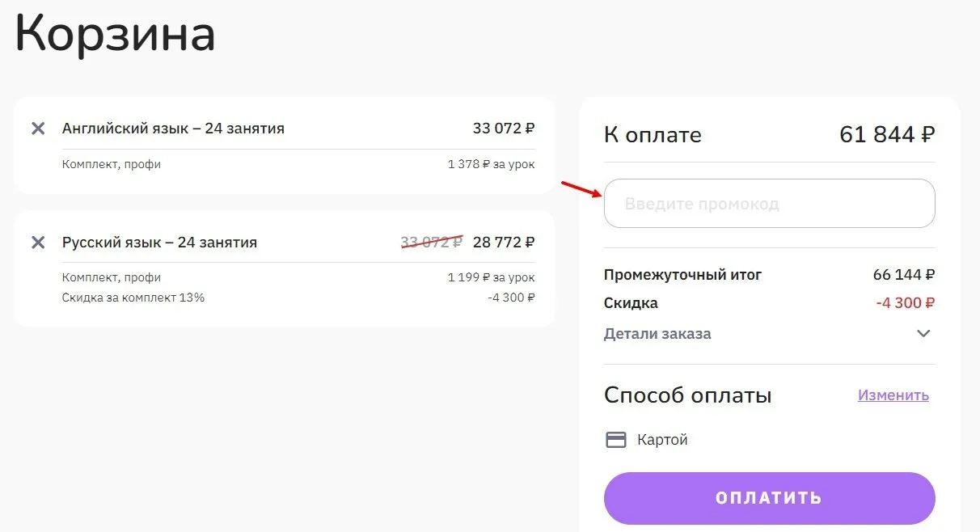The image size is (980, 532).
Task: Remove Английский язык item from cart
Action: 38,129
